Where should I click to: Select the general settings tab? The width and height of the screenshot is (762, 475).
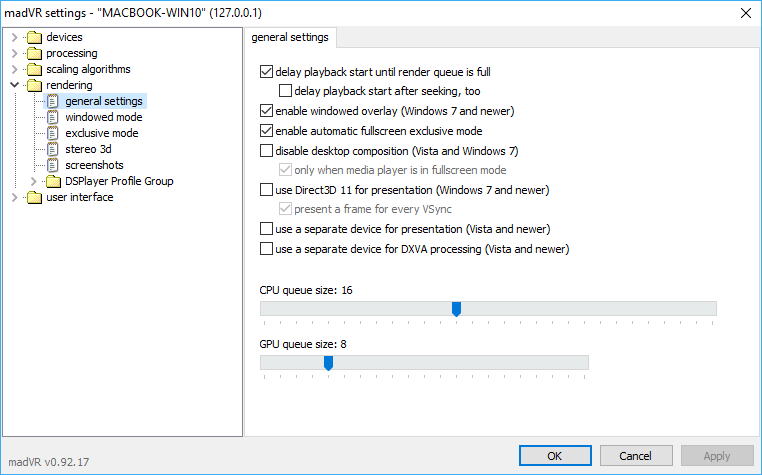(290, 37)
